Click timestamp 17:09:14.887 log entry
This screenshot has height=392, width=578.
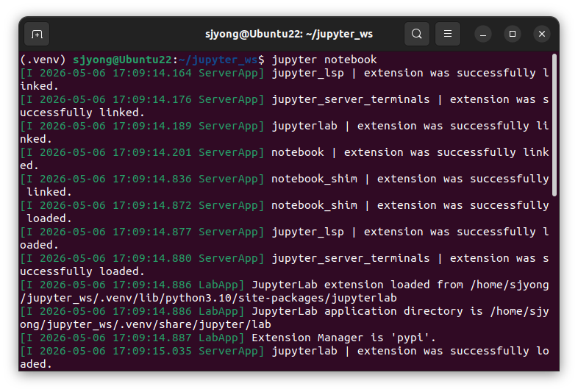[152, 338]
